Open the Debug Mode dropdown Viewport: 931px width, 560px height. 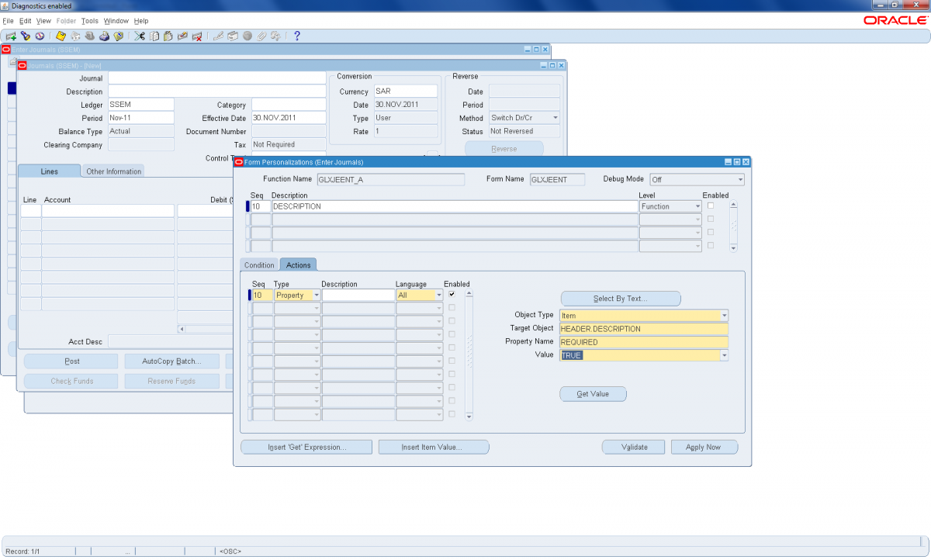coord(739,180)
